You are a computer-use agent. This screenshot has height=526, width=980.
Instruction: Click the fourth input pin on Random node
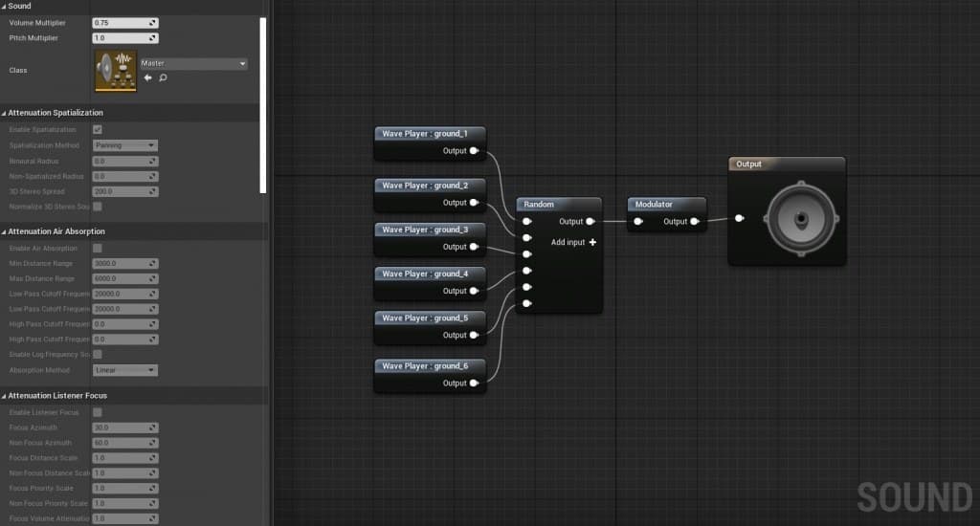click(x=527, y=271)
